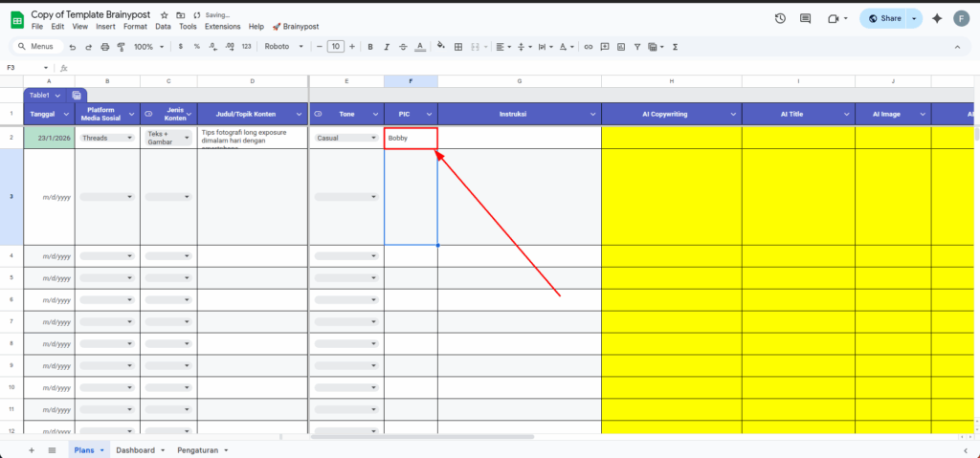The width and height of the screenshot is (980, 458).
Task: Click the functions sigma icon
Action: (x=676, y=46)
